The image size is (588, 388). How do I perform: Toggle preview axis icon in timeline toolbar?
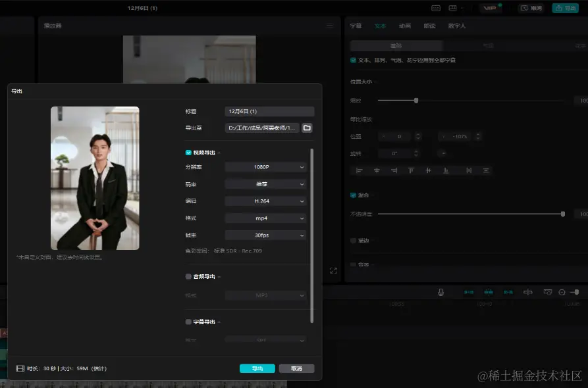coord(527,292)
